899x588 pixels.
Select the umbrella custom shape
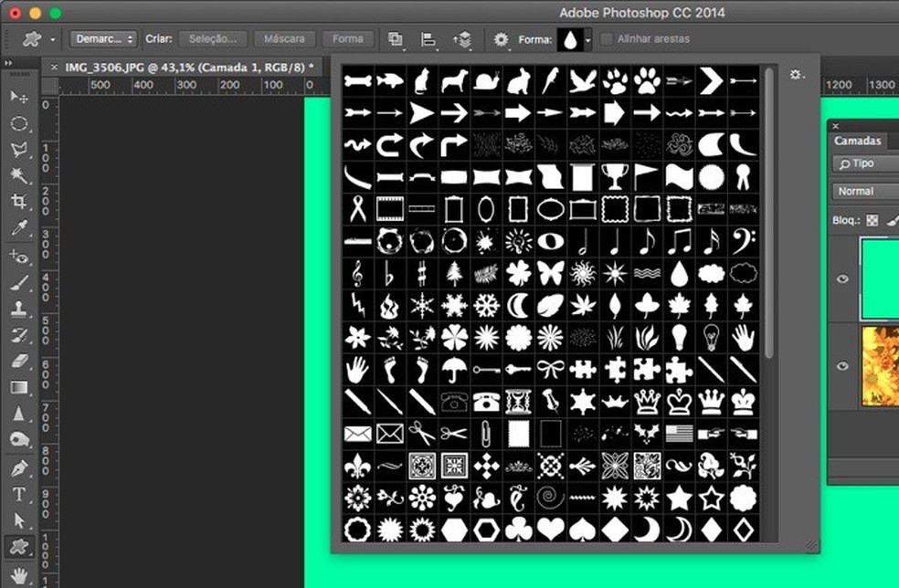(451, 369)
